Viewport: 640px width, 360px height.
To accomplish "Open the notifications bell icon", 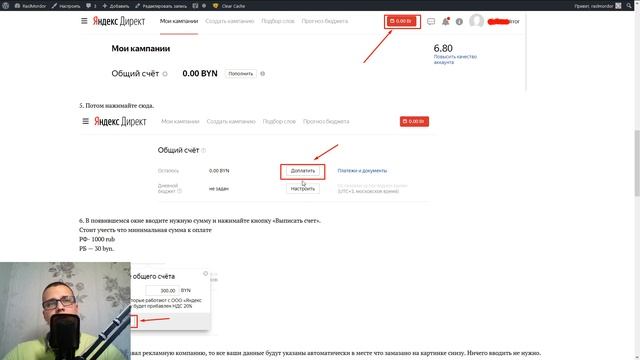I will point(446,21).
